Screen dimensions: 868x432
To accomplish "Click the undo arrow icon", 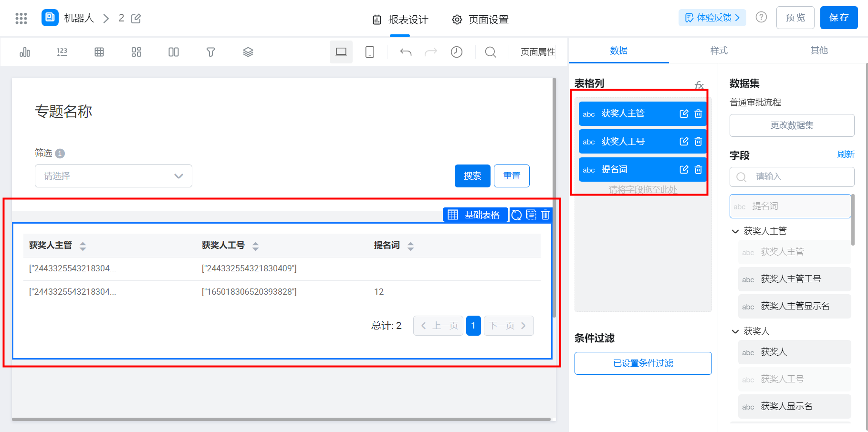I will point(406,52).
